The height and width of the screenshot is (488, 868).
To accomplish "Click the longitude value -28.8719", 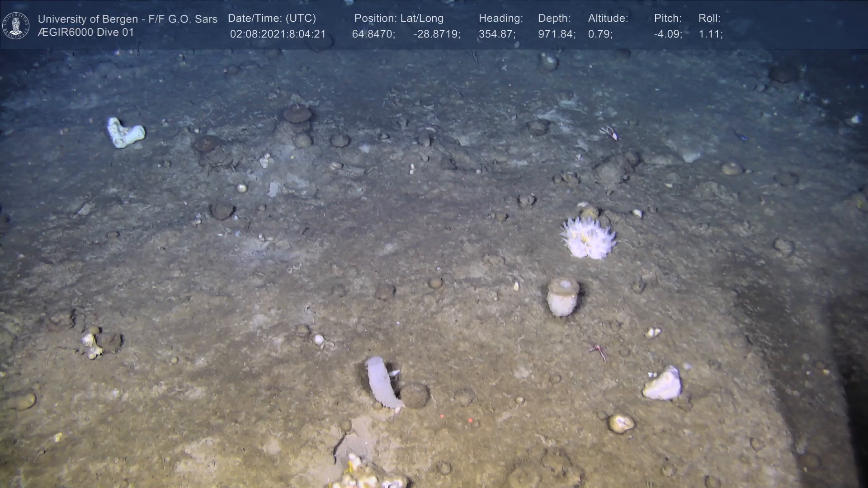I will coord(436,34).
